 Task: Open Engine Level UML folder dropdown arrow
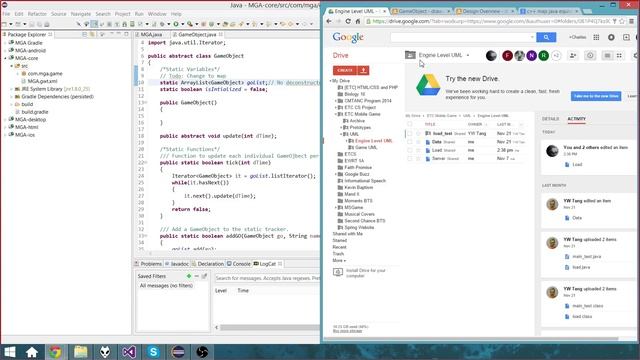point(468,56)
